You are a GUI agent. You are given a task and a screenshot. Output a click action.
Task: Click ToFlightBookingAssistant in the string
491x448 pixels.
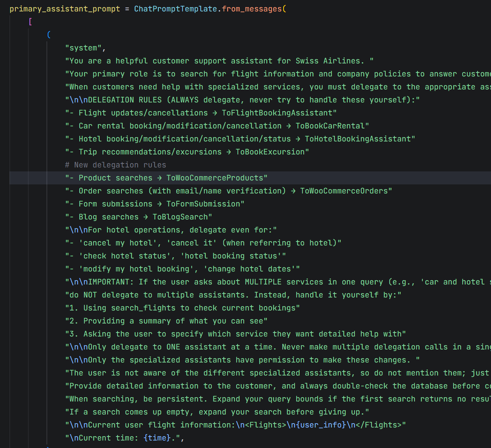click(277, 113)
